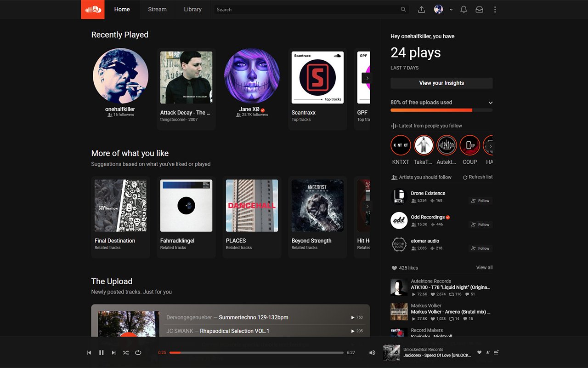
Task: Click atomar audio avatar
Action: (399, 244)
